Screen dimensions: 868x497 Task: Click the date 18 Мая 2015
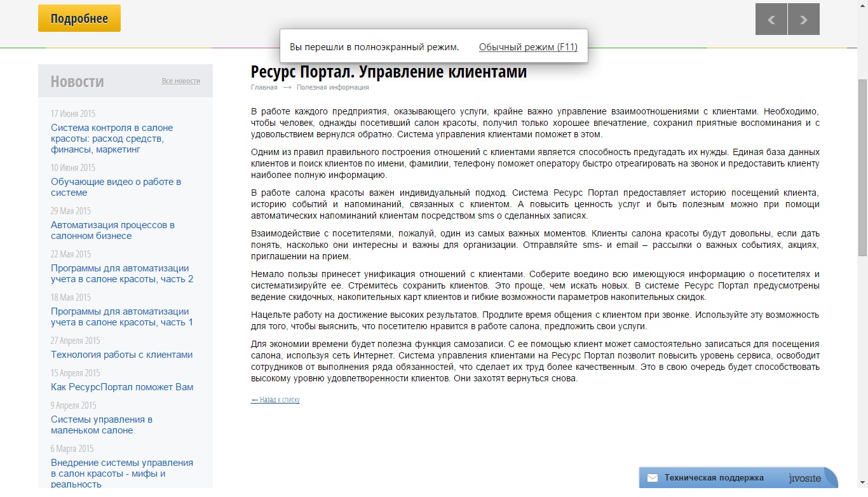tap(71, 297)
